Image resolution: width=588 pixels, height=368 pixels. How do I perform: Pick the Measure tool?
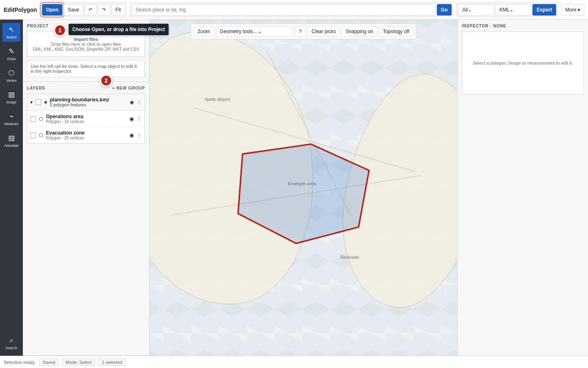(x=11, y=119)
